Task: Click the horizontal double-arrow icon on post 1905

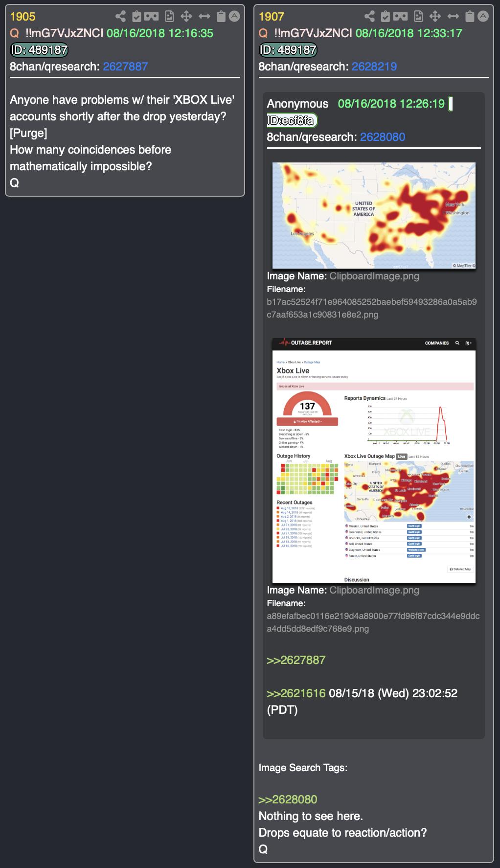Action: click(205, 17)
